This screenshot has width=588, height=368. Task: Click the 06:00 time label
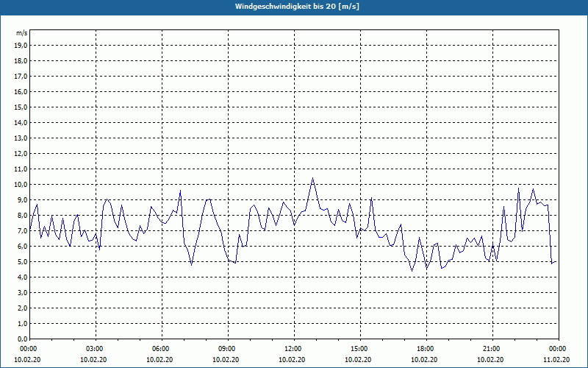click(x=162, y=349)
